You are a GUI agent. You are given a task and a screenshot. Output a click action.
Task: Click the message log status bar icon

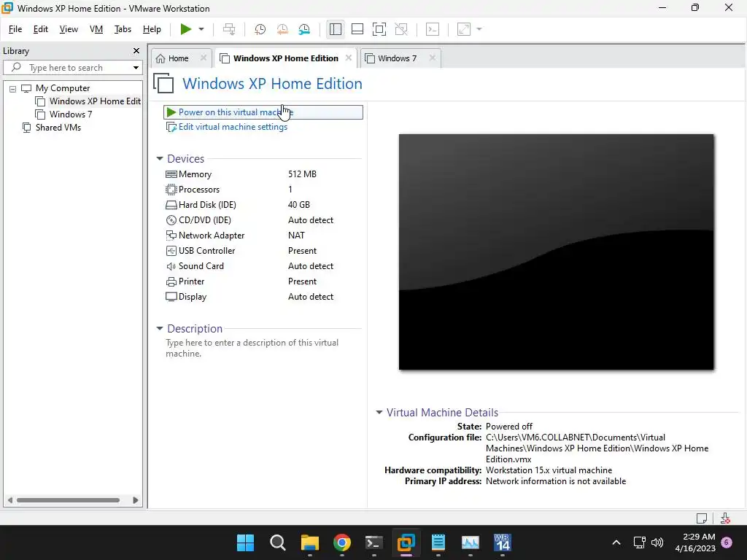point(702,518)
